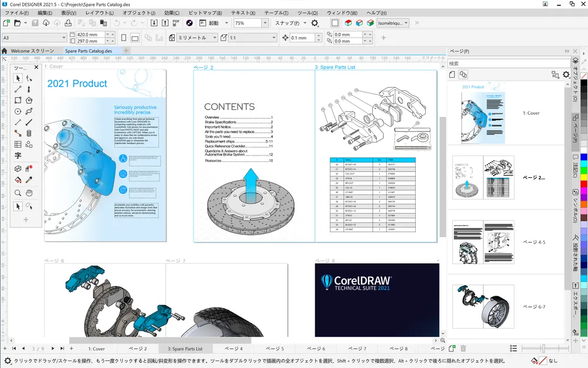The image size is (588, 368).
Task: Open the ファイル menu
Action: coord(16,13)
